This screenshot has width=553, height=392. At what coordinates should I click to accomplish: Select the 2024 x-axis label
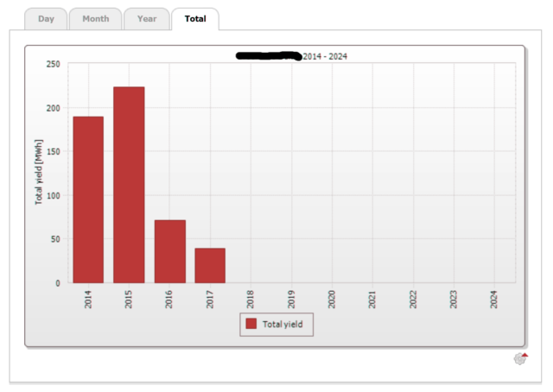(x=494, y=299)
